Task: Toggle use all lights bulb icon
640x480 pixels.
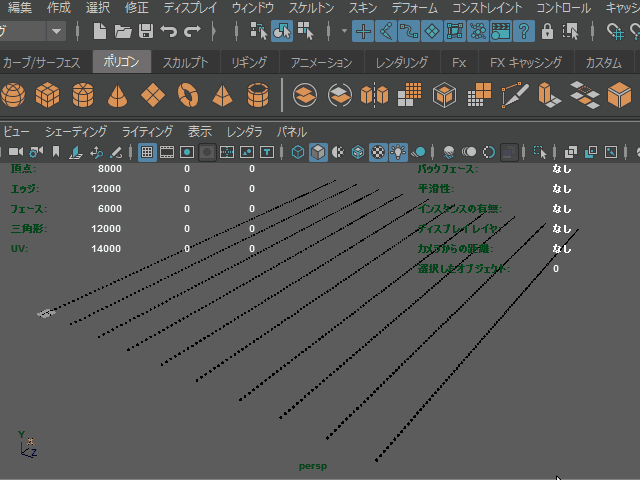Action: [x=398, y=152]
